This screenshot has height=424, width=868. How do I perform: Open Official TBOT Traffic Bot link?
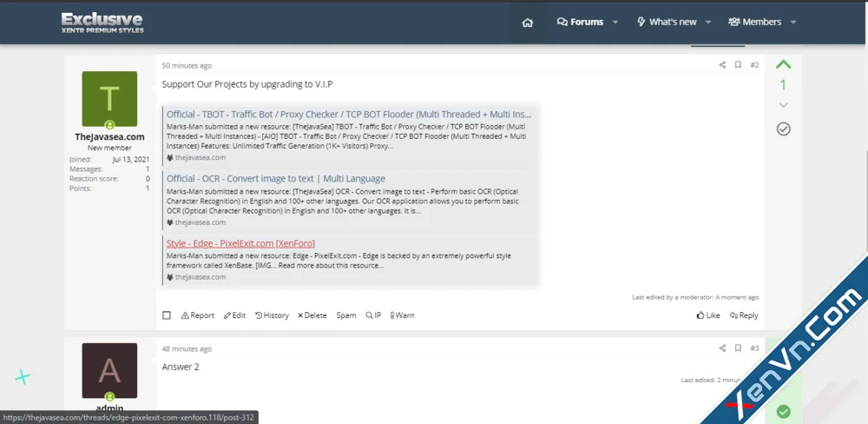click(x=349, y=114)
